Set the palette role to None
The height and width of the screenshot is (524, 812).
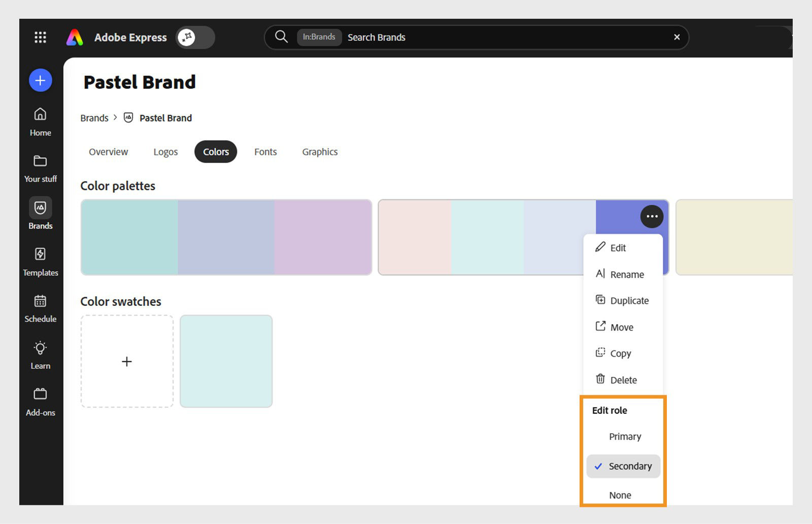621,495
